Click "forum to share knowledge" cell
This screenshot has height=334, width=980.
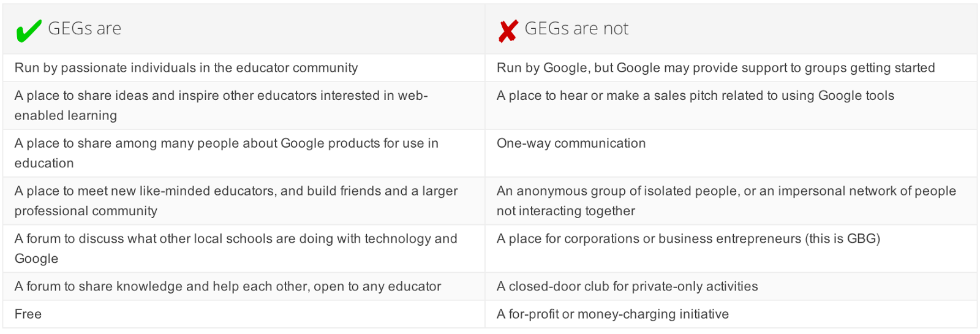227,287
